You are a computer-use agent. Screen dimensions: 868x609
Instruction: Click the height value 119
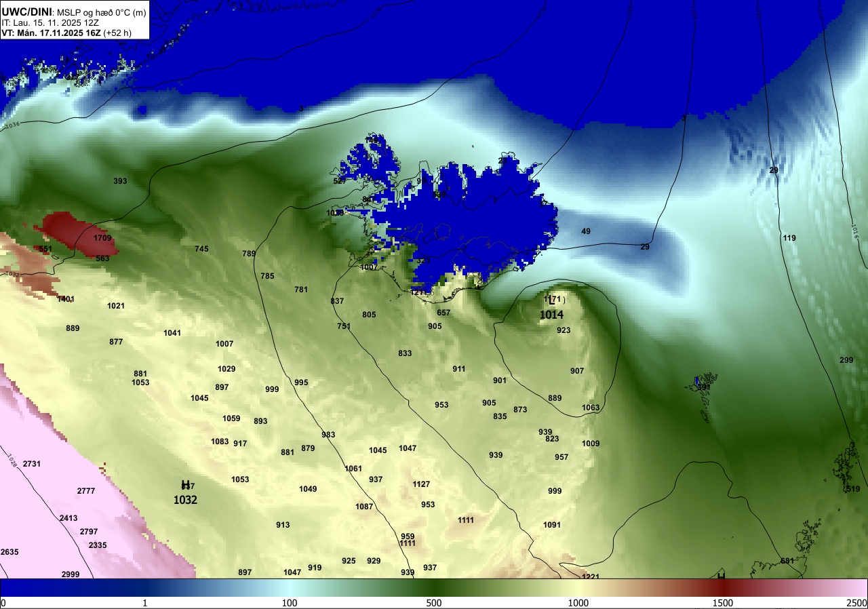pyautogui.click(x=789, y=238)
